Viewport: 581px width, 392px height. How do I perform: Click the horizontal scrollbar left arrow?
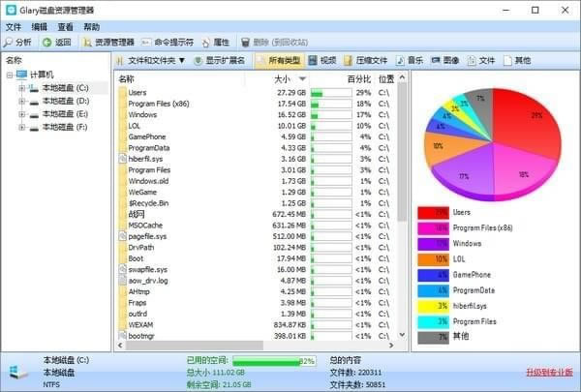pos(120,346)
